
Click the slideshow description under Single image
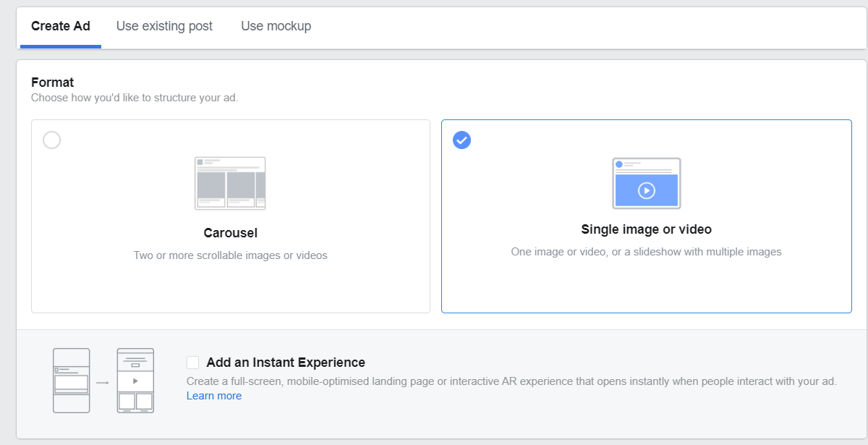click(646, 252)
